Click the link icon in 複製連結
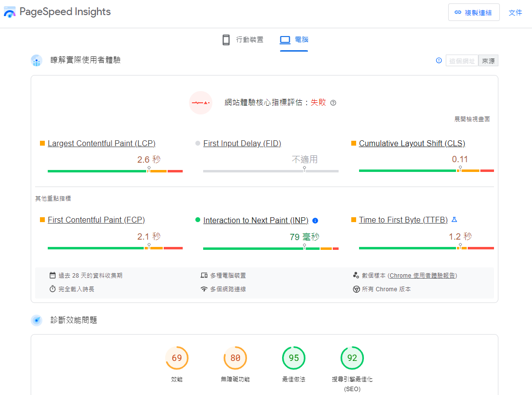 [x=458, y=12]
